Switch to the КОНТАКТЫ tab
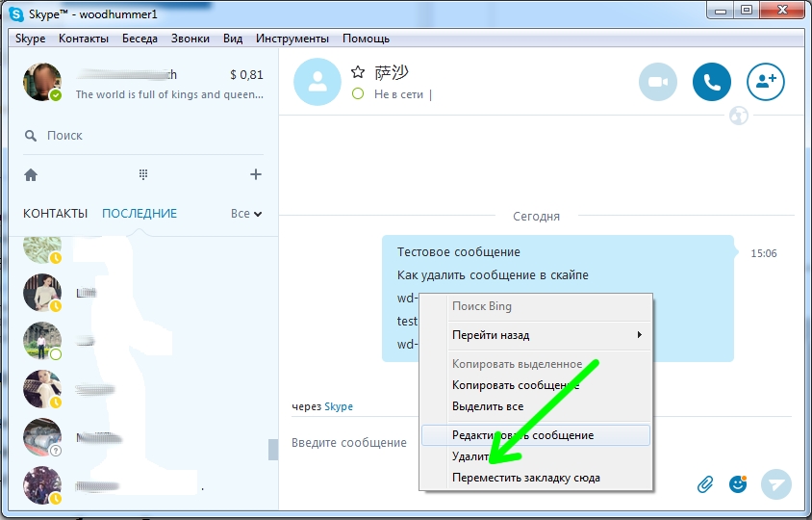Viewport: 812px width, 520px height. tap(56, 214)
